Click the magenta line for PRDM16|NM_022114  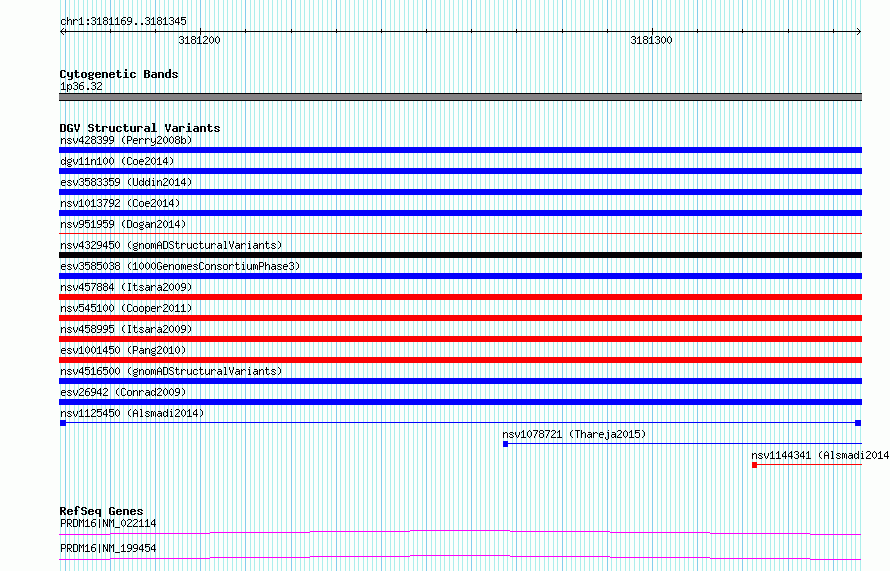point(460,532)
